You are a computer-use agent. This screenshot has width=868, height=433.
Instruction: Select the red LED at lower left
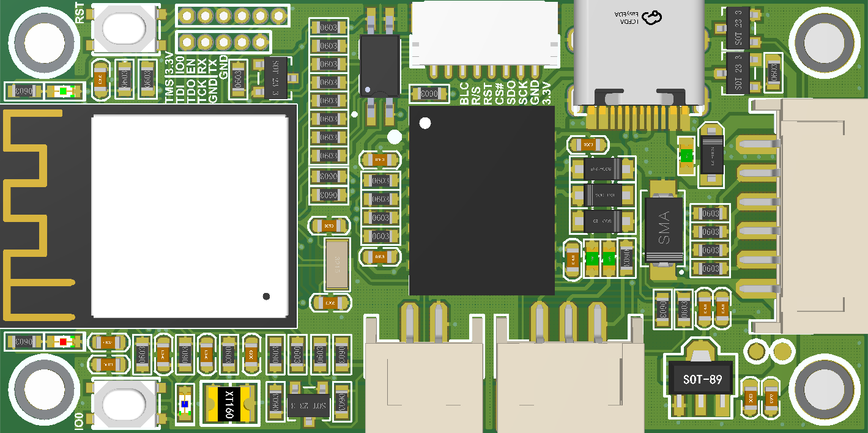[x=62, y=341]
